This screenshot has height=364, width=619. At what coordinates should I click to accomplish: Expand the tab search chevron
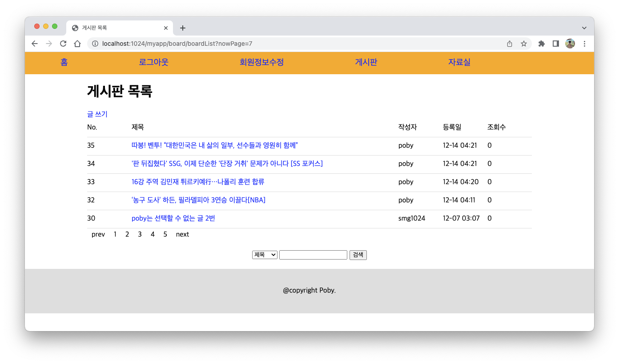click(584, 28)
